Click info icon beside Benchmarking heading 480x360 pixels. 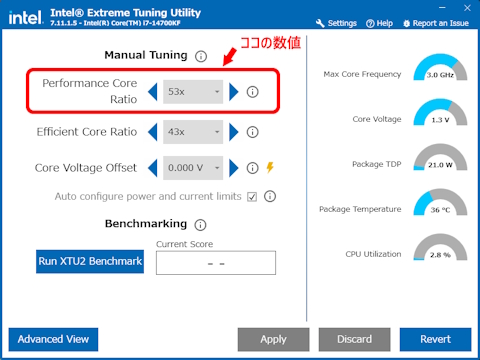200,225
